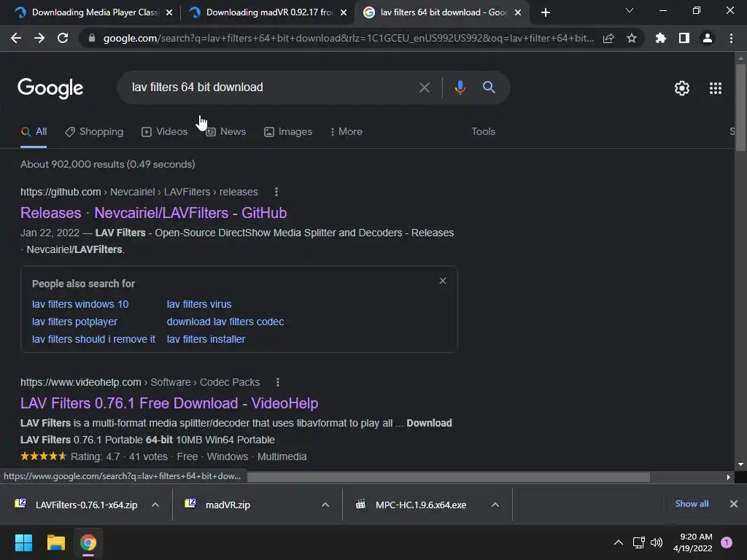
Task: Show hidden system tray icons
Action: pos(619,542)
